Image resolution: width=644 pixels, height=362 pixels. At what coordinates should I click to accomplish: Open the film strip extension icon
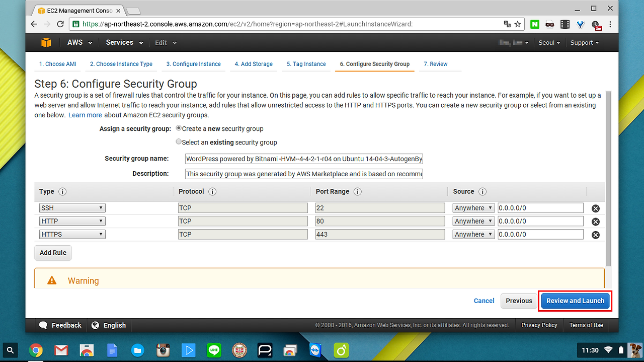pyautogui.click(x=565, y=24)
